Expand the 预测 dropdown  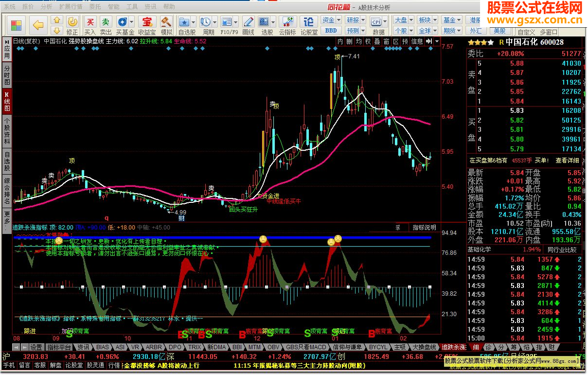coord(363,30)
